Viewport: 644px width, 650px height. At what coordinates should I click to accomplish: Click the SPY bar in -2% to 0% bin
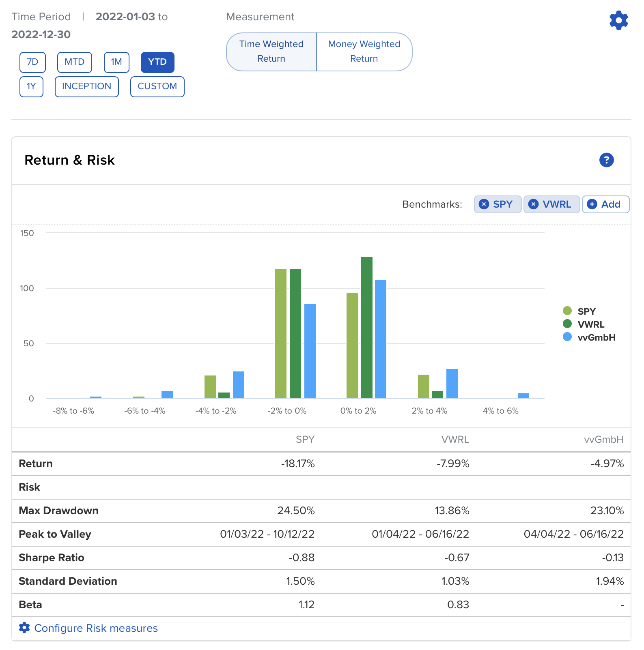click(281, 334)
